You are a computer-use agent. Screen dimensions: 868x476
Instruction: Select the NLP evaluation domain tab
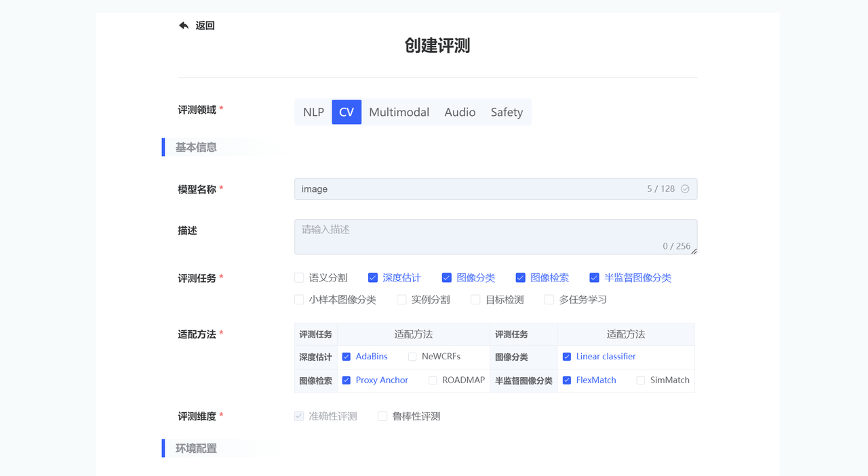[x=313, y=113]
